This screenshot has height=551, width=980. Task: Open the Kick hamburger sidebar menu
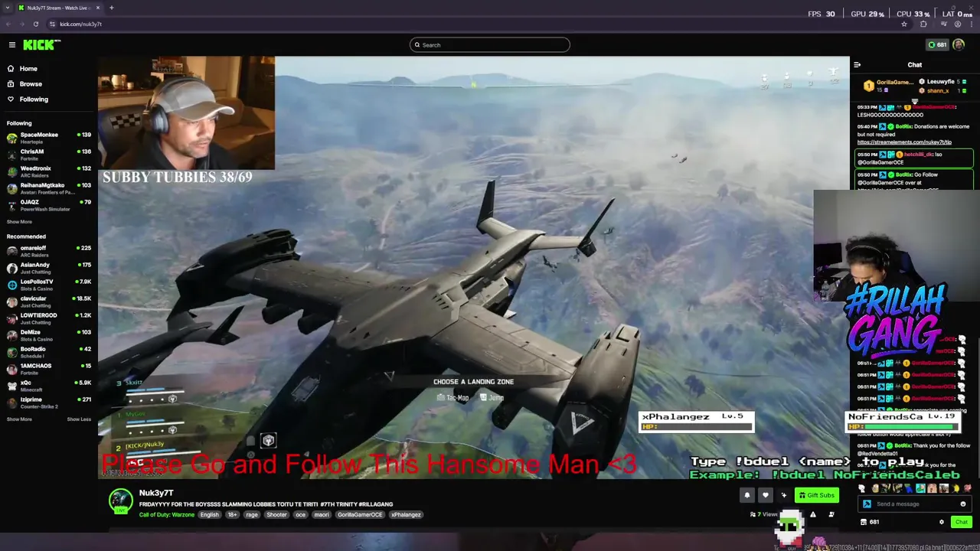[x=11, y=45]
